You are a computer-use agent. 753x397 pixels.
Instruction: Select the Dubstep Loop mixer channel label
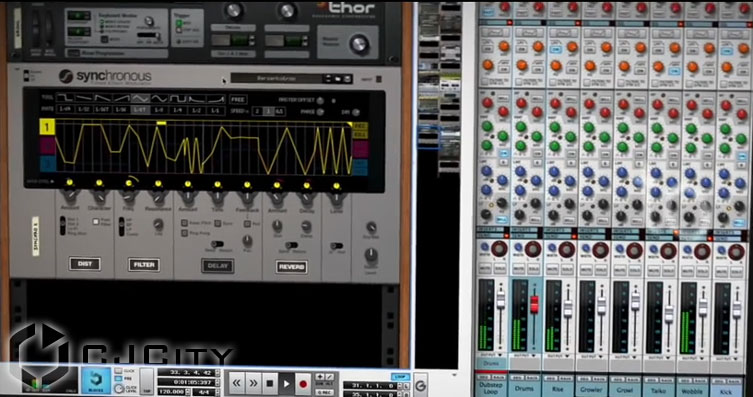coord(491,388)
